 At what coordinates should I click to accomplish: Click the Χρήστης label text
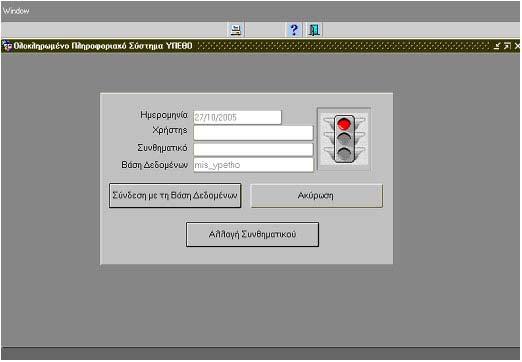click(170, 130)
